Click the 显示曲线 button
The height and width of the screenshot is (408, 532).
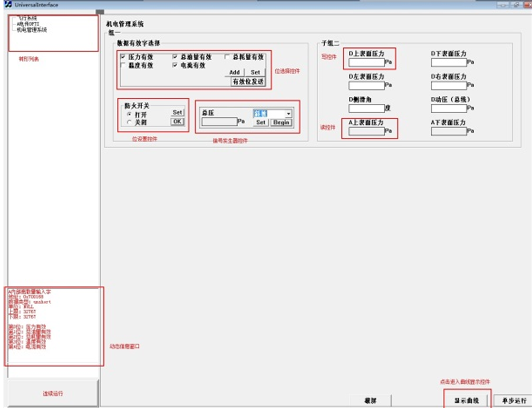(x=466, y=401)
